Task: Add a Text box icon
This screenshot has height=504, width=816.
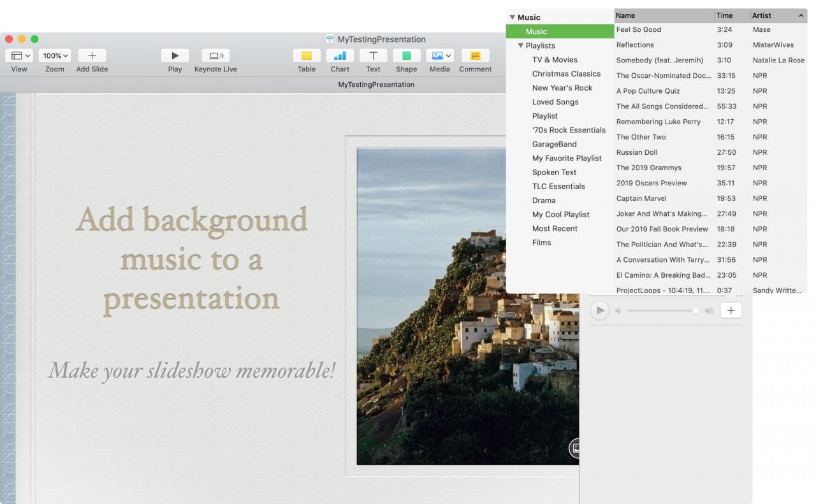Action: click(373, 56)
